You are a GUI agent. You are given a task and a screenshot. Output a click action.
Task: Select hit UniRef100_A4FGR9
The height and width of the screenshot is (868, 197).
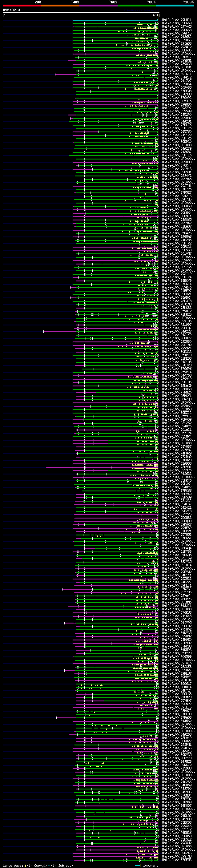[177, 454]
